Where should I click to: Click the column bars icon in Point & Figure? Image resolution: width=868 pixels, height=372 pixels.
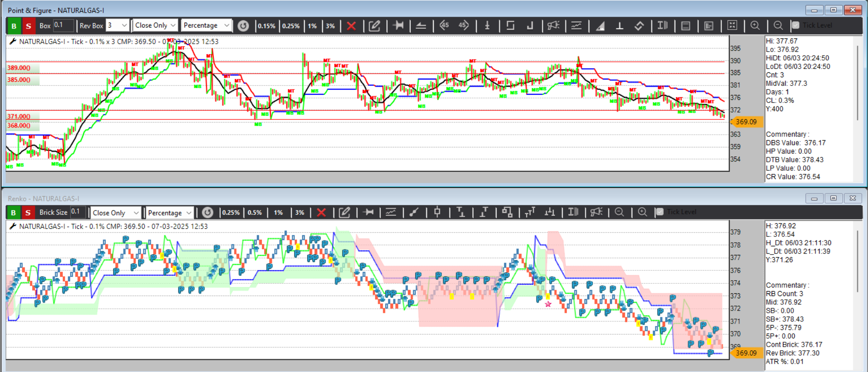tap(663, 25)
